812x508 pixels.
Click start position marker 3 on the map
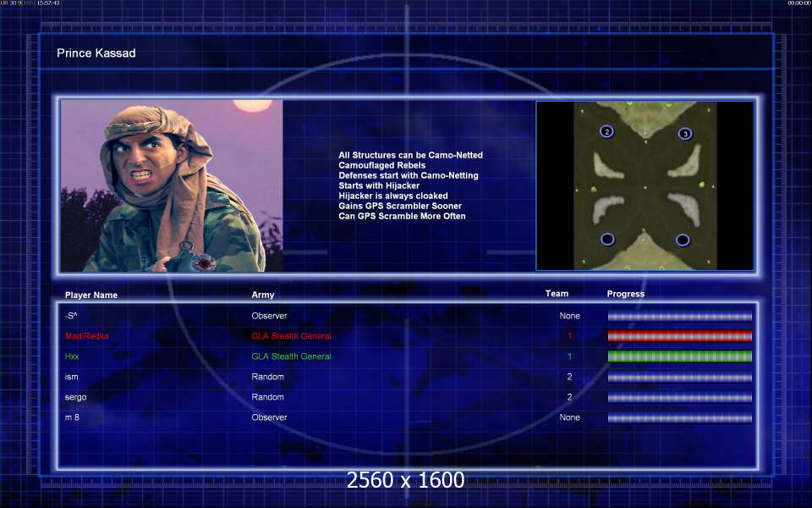(685, 134)
